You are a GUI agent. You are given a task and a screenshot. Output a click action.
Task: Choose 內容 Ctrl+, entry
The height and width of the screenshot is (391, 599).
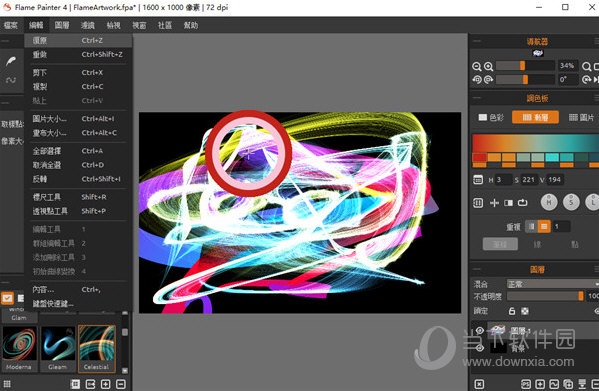coord(78,289)
